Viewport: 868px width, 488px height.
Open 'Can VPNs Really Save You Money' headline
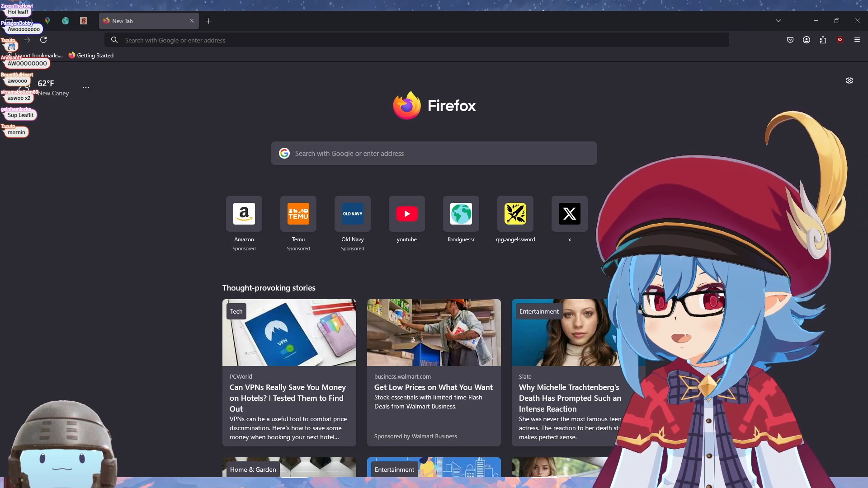(x=288, y=398)
